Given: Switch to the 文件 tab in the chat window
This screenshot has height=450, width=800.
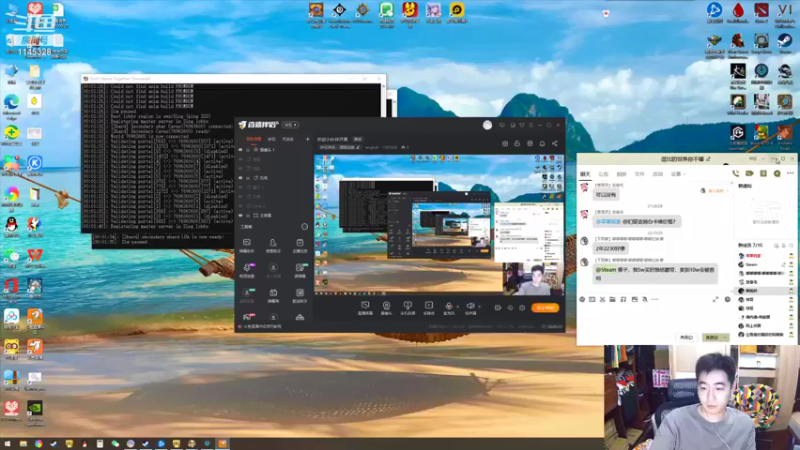Looking at the screenshot, I should click(x=639, y=174).
